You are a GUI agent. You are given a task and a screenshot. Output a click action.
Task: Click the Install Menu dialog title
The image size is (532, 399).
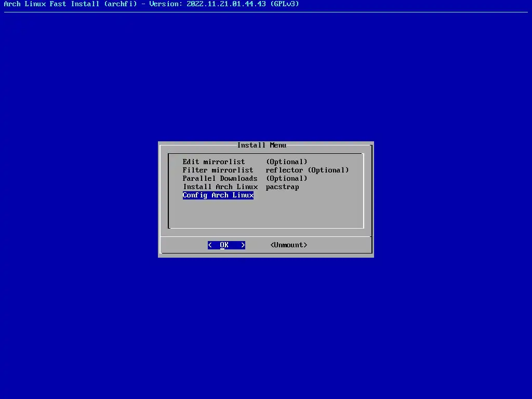pyautogui.click(x=262, y=145)
